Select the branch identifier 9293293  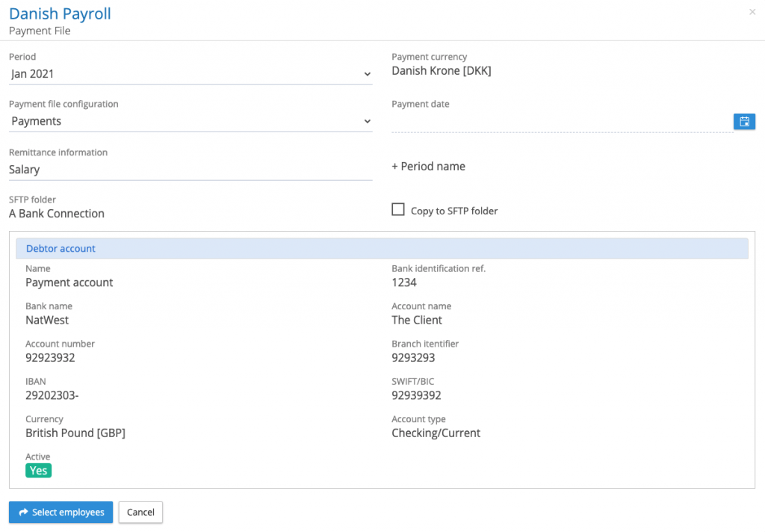tap(413, 358)
